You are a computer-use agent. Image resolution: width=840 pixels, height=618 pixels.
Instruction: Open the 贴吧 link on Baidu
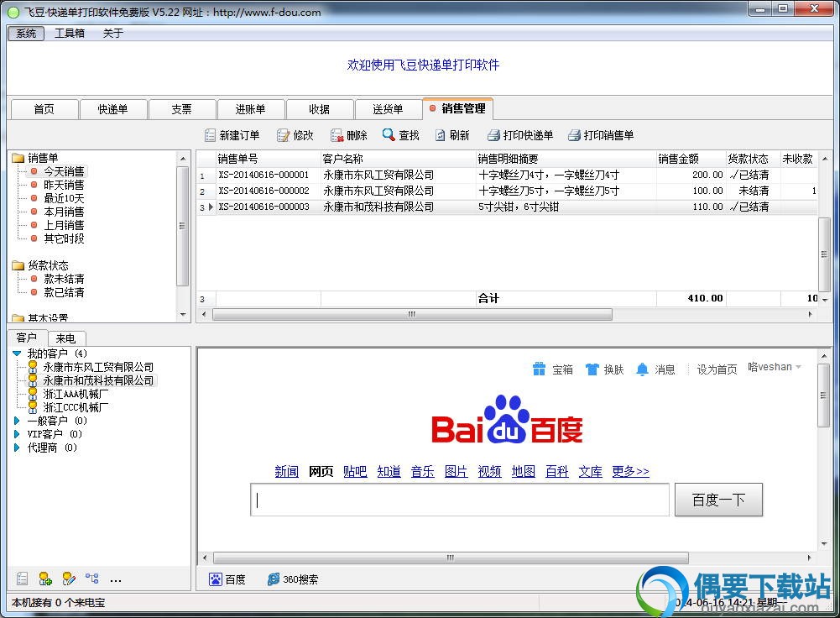pyautogui.click(x=355, y=471)
